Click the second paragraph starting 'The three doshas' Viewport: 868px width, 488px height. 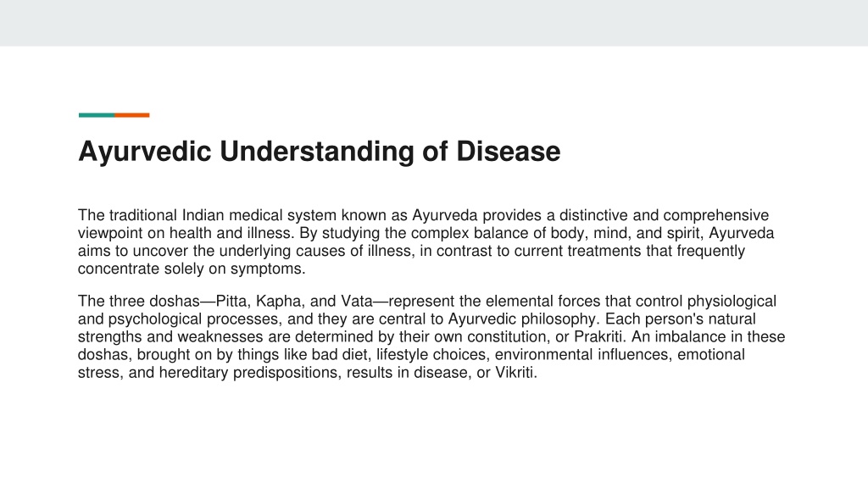click(431, 336)
